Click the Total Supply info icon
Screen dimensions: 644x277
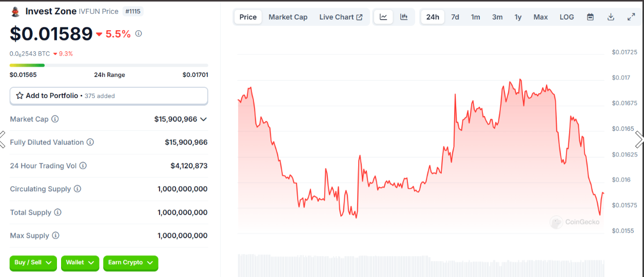pos(58,212)
